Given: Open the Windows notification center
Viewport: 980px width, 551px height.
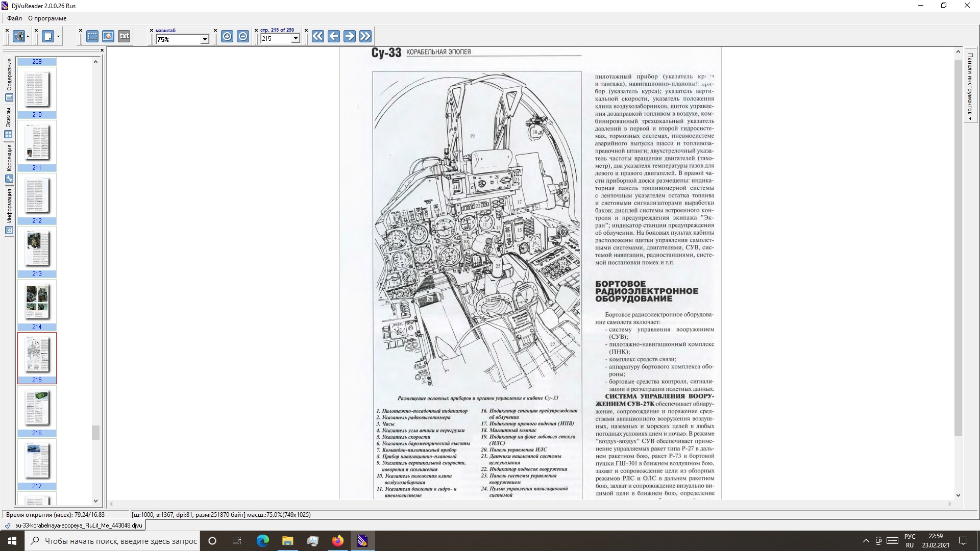Looking at the screenshot, I should click(x=963, y=541).
